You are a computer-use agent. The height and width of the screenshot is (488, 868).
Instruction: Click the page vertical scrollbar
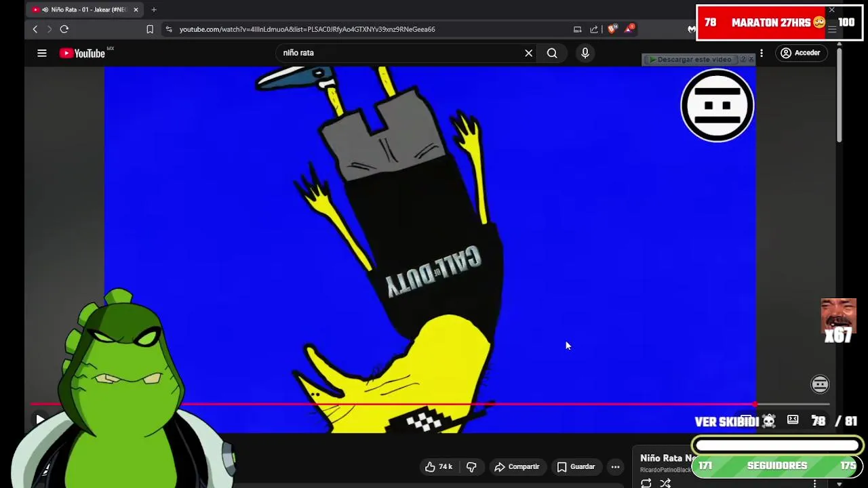pos(839,95)
